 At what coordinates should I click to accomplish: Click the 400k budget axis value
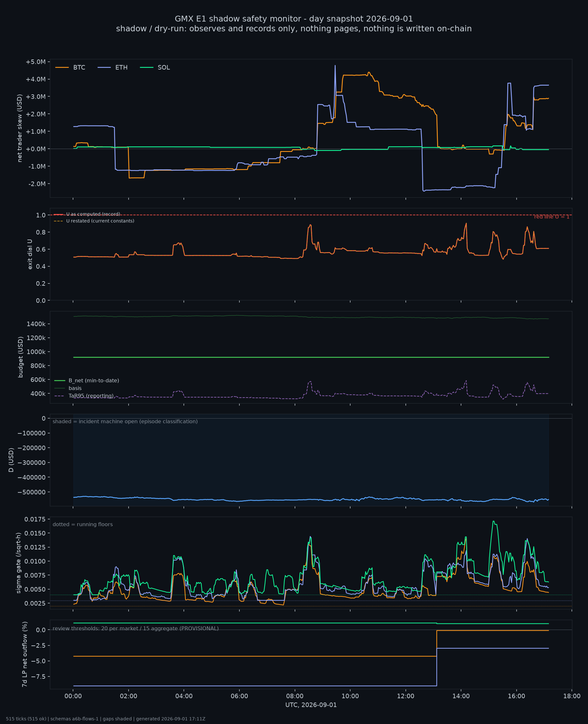[38, 394]
